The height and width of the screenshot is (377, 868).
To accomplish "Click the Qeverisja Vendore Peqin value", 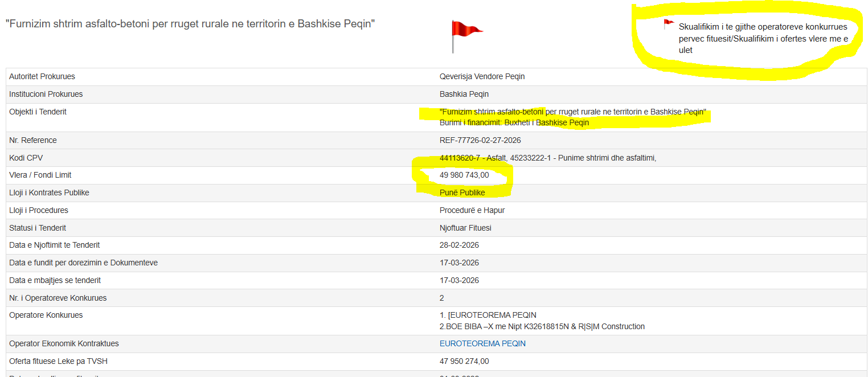I will click(x=482, y=76).
